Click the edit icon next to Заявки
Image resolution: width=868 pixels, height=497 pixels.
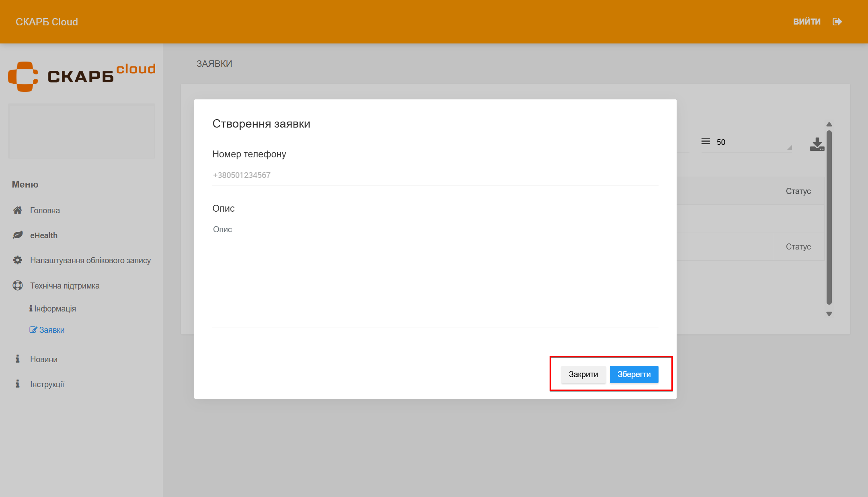[x=33, y=330]
